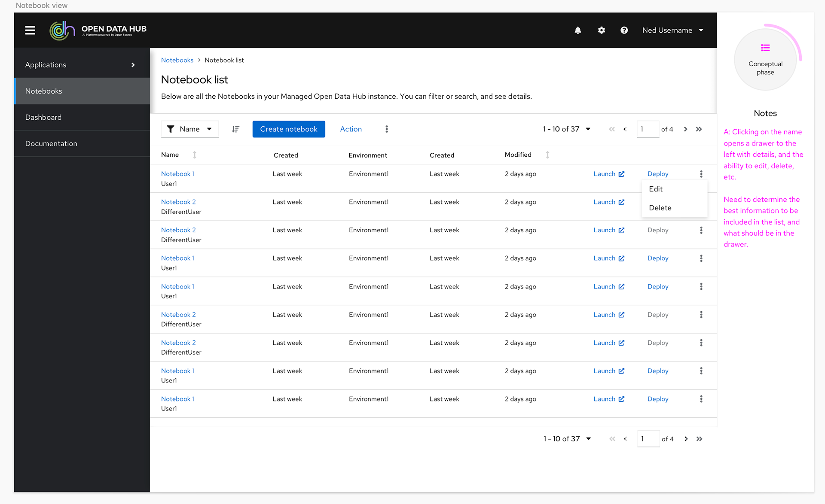
Task: Open the toolbar kebab menu beside Action
Action: point(387,129)
